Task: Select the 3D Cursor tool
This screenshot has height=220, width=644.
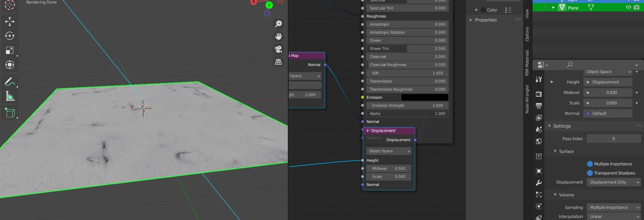Action: [9, 4]
